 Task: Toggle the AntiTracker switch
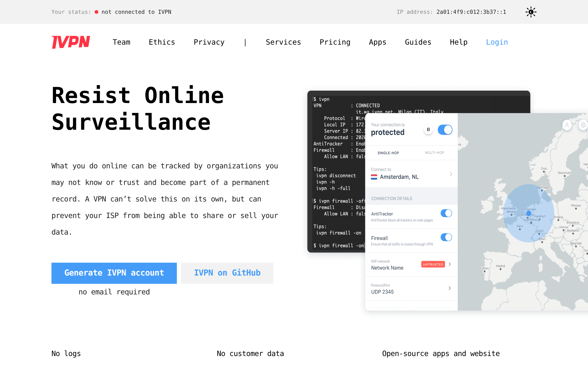coord(446,213)
